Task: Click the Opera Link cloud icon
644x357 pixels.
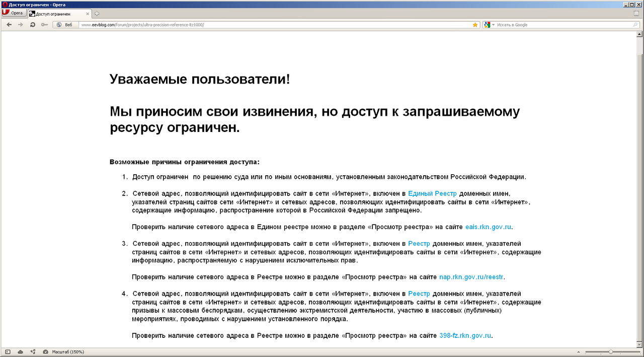Action: [x=21, y=351]
